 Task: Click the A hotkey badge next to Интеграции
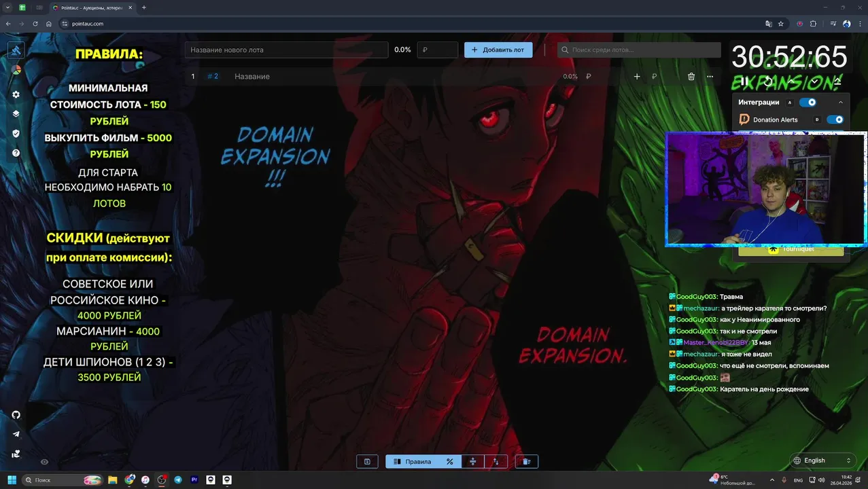[789, 103]
